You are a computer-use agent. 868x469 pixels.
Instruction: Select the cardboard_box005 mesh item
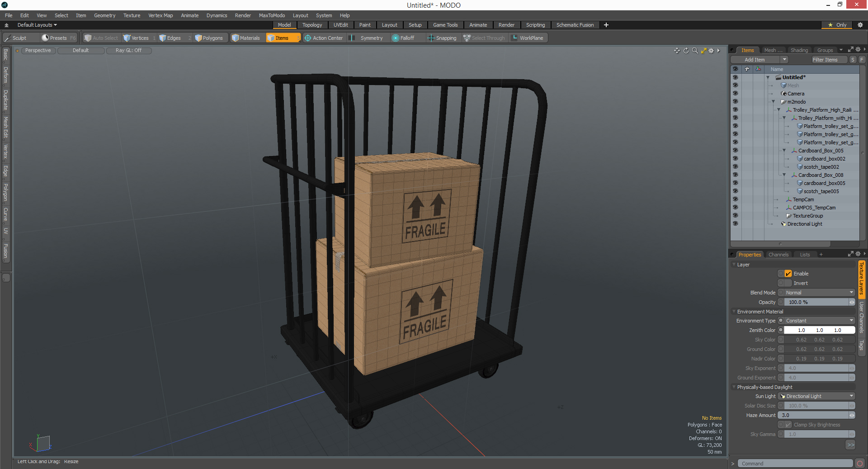pyautogui.click(x=824, y=183)
